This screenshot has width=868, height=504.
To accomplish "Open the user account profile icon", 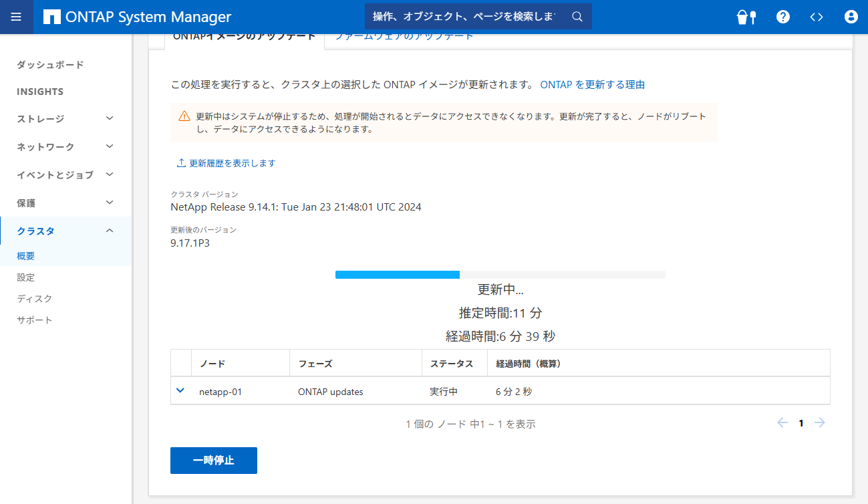I will pos(851,17).
